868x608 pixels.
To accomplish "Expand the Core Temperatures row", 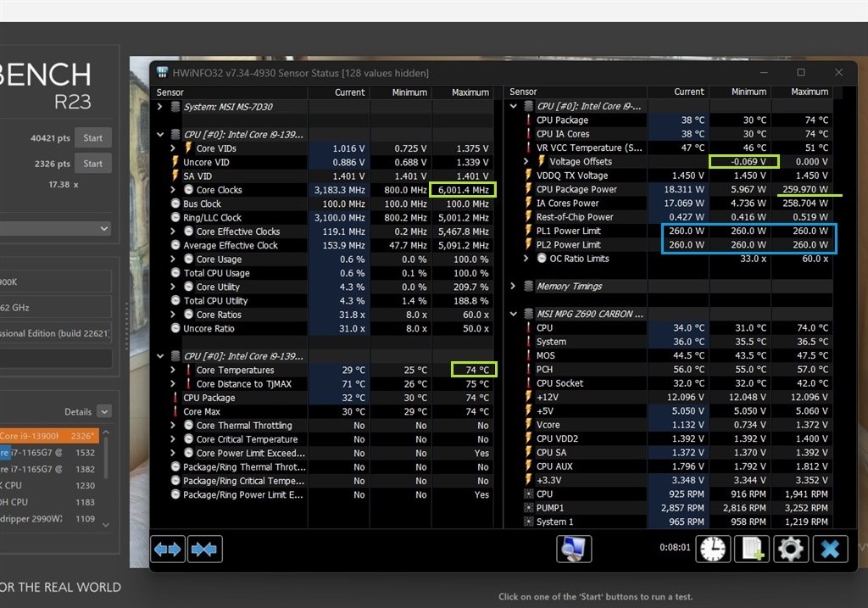I will [173, 370].
